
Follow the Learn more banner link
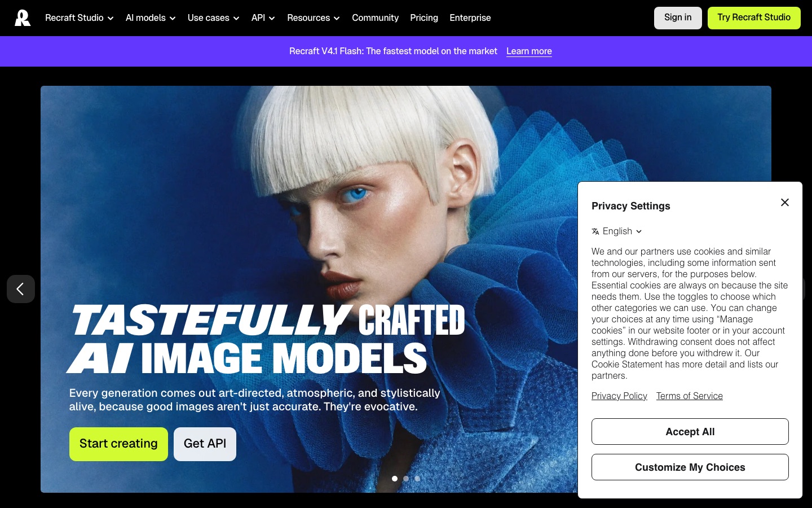pyautogui.click(x=529, y=51)
